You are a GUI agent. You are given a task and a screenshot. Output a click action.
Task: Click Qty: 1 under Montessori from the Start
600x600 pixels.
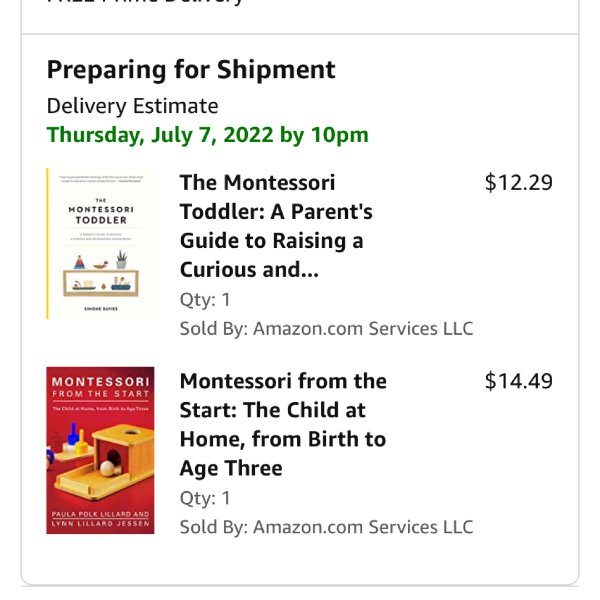(x=205, y=499)
